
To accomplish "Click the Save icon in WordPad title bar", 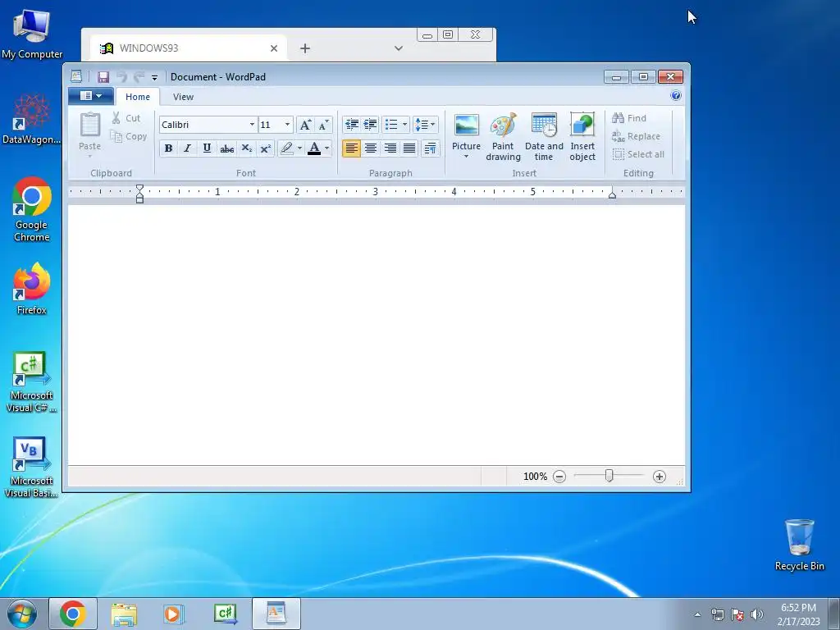I will coord(103,77).
